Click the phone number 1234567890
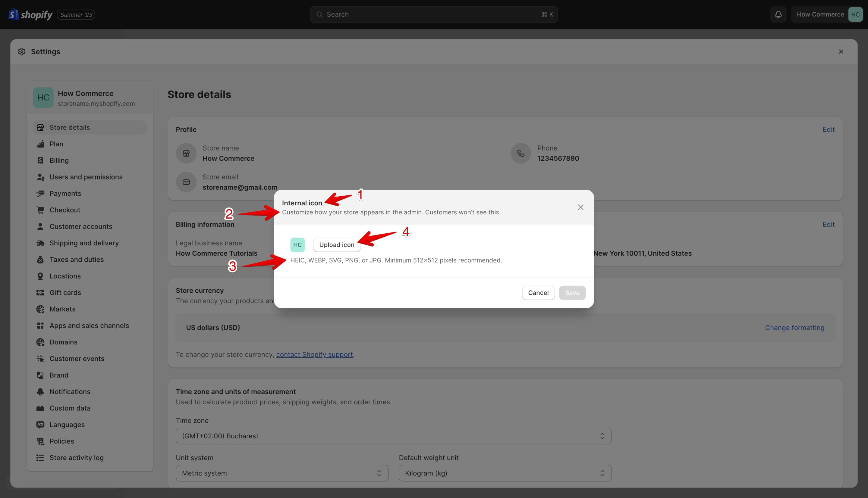This screenshot has width=868, height=498. pyautogui.click(x=558, y=158)
